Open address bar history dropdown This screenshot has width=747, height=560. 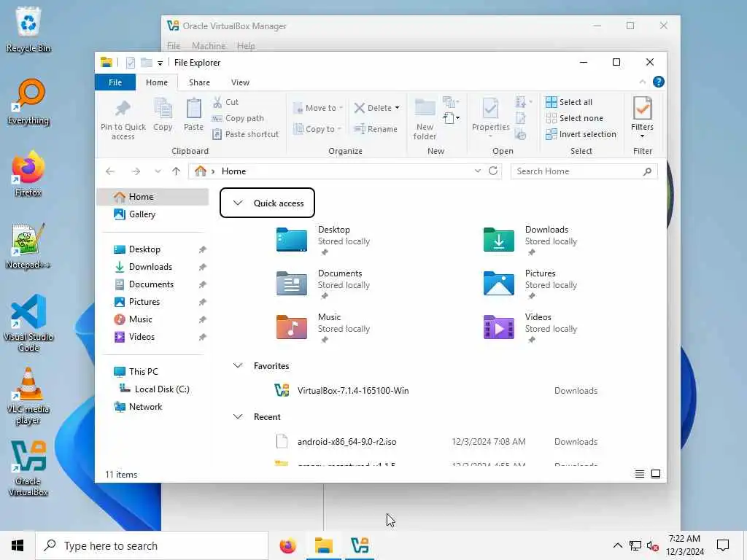click(477, 171)
